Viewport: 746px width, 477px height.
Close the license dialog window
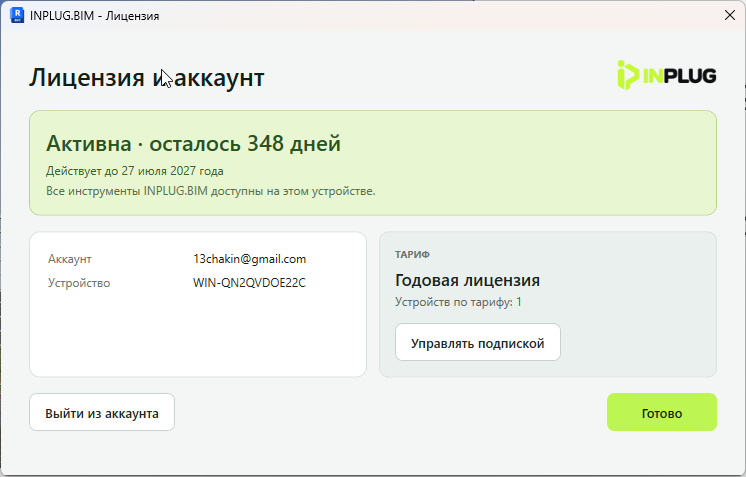pyautogui.click(x=730, y=15)
